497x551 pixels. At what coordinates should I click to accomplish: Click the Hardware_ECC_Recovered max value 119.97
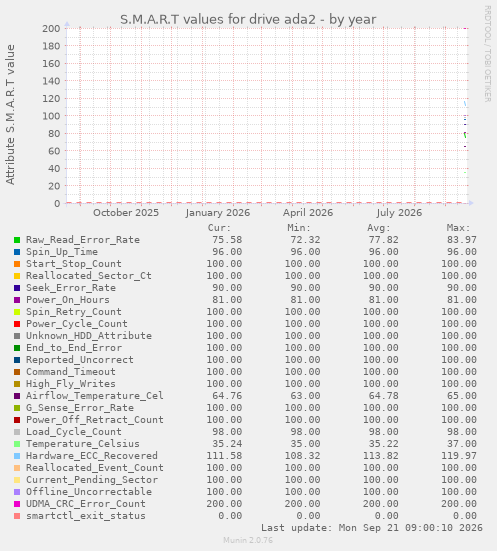pyautogui.click(x=459, y=456)
